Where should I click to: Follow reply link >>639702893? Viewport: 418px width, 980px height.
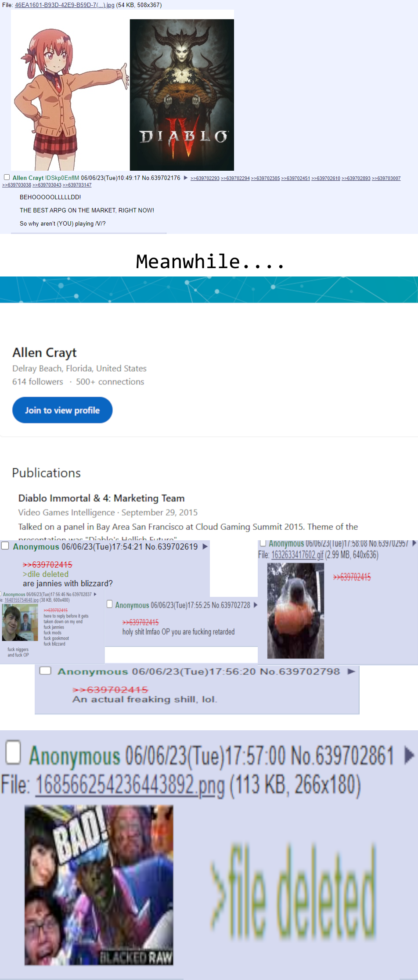point(356,178)
